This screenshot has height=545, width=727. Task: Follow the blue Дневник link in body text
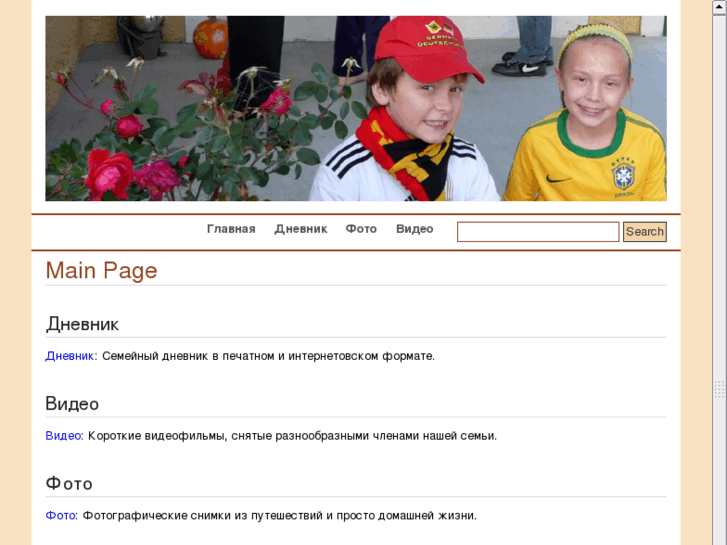tap(70, 356)
